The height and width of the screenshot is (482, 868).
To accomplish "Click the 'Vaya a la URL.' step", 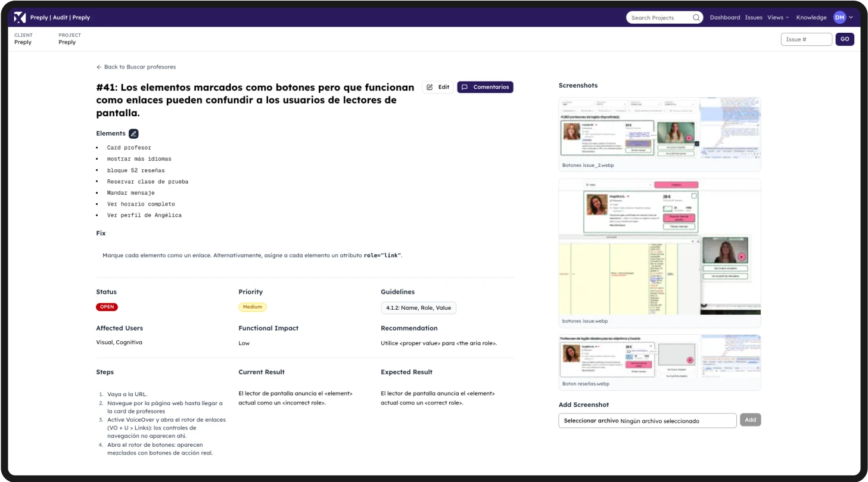I will (x=127, y=394).
